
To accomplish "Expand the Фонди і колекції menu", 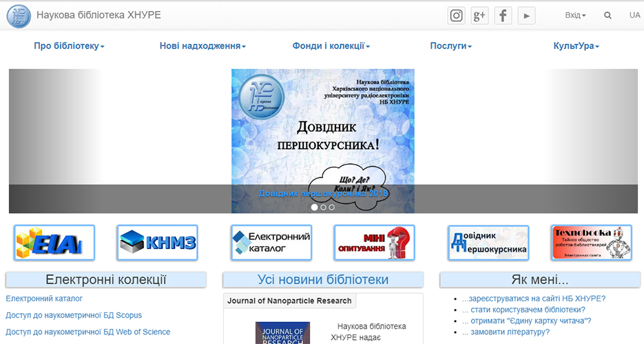I will (x=331, y=46).
